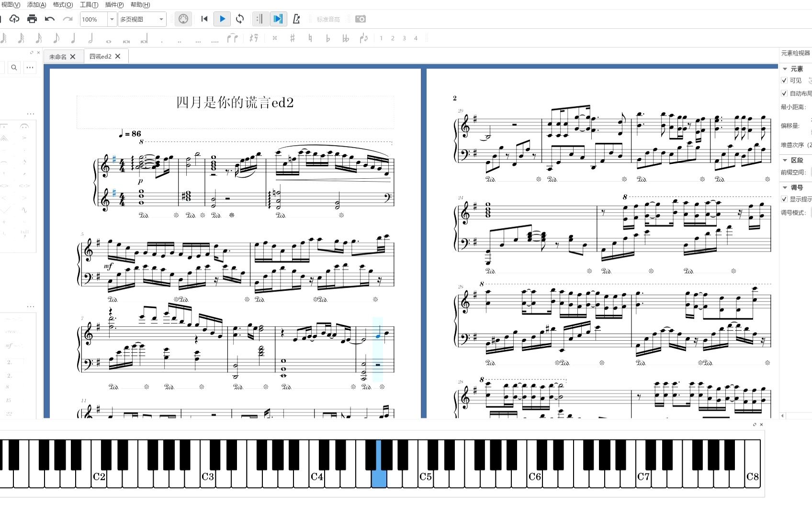812x508 pixels.
Task: Select voice 3
Action: pos(404,38)
